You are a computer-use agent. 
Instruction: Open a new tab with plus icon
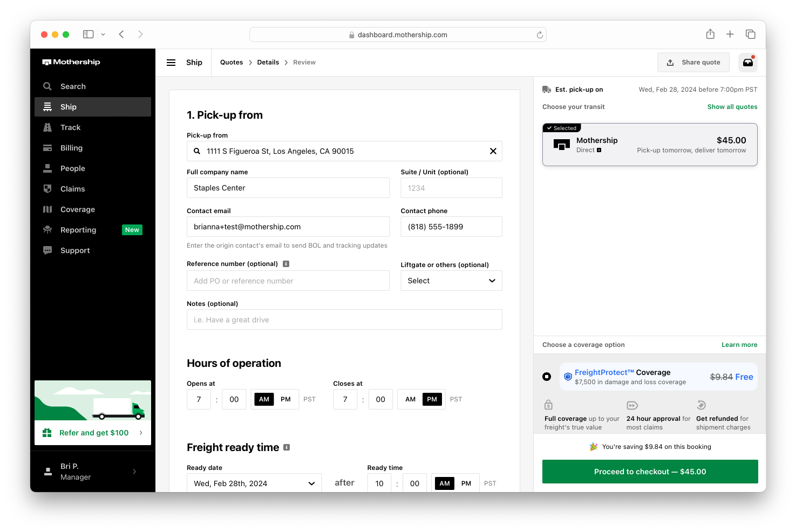730,34
